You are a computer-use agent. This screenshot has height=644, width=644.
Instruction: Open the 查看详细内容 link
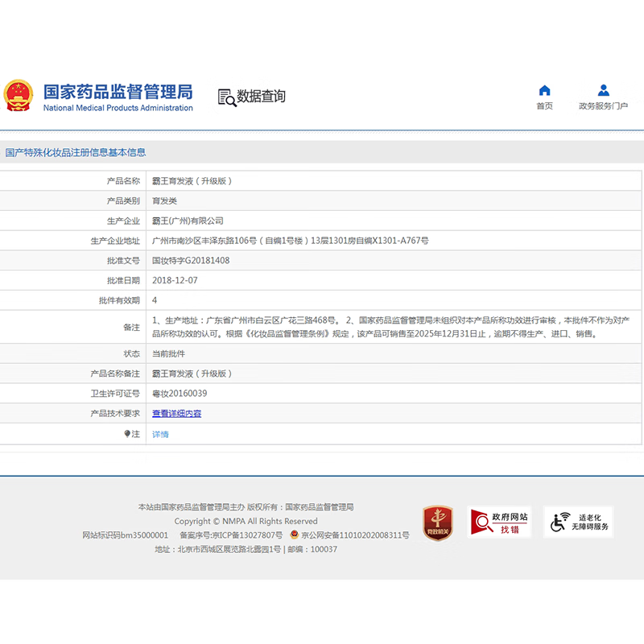(176, 414)
